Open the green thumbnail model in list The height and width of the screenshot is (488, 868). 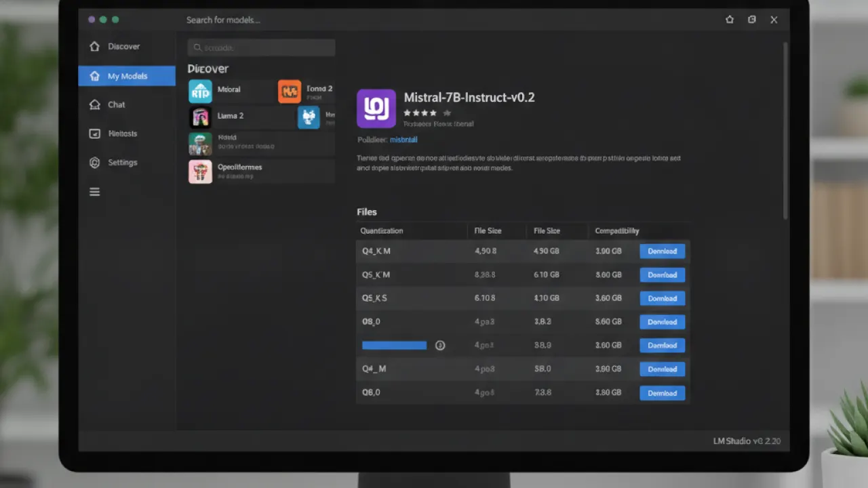(200, 144)
